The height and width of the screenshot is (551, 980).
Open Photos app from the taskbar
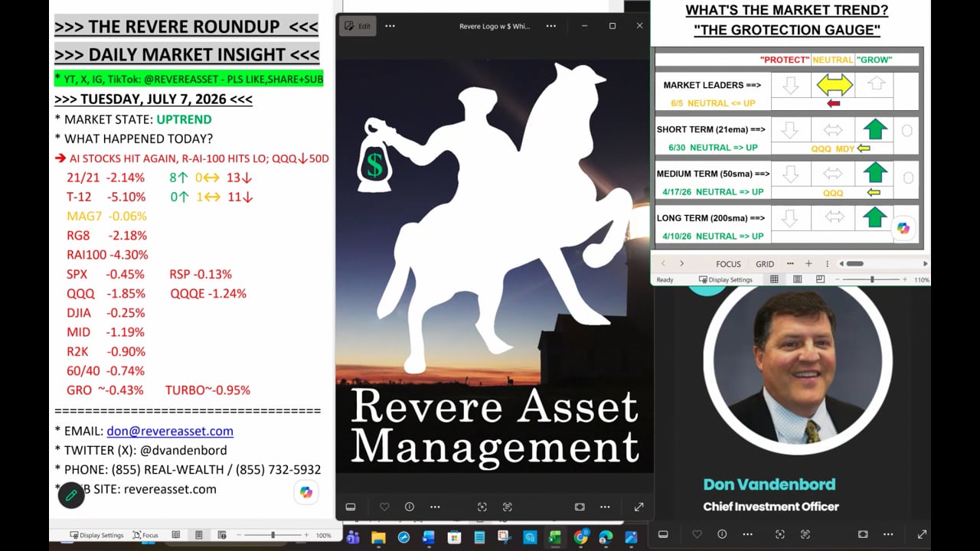(631, 538)
